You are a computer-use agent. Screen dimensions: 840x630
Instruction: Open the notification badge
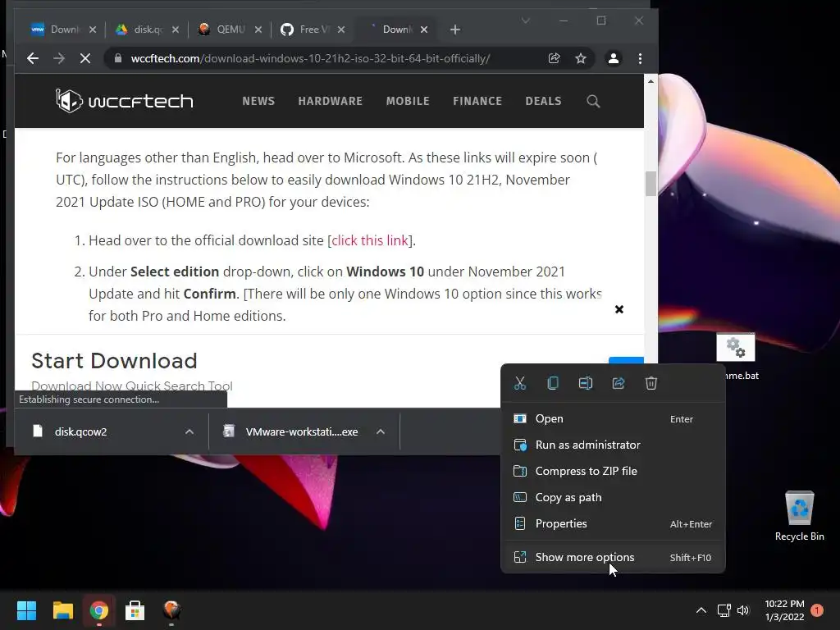(817, 610)
